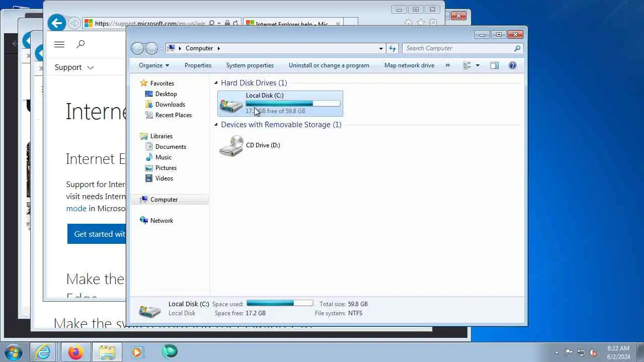Collapse the Hard Disk Drives group

click(x=216, y=83)
